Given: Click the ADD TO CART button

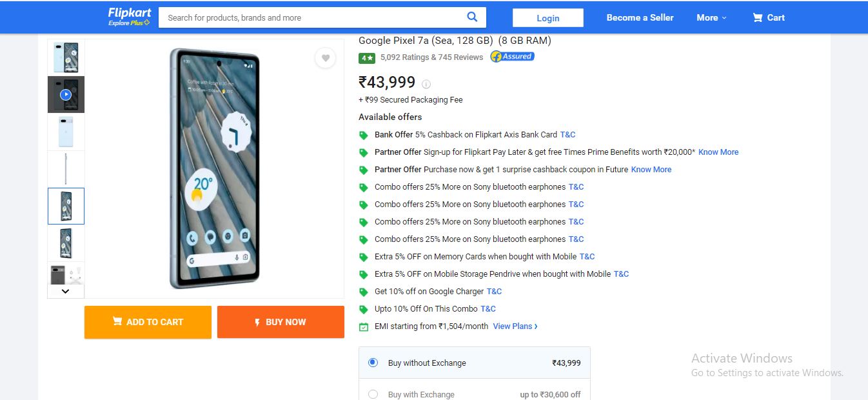Looking at the screenshot, I should (x=148, y=322).
